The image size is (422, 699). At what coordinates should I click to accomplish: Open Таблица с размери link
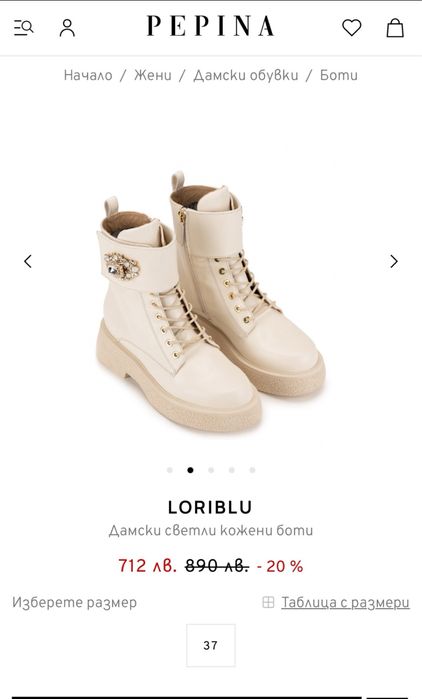click(x=345, y=602)
